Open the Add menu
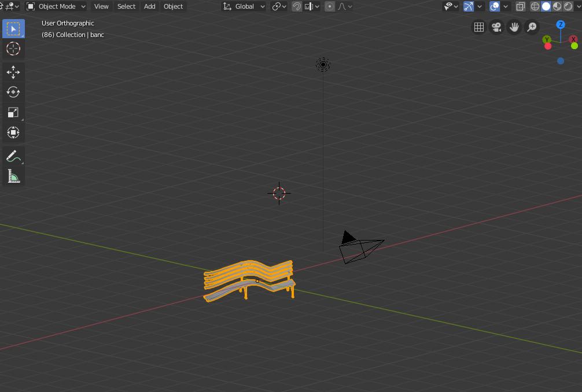 click(x=149, y=6)
